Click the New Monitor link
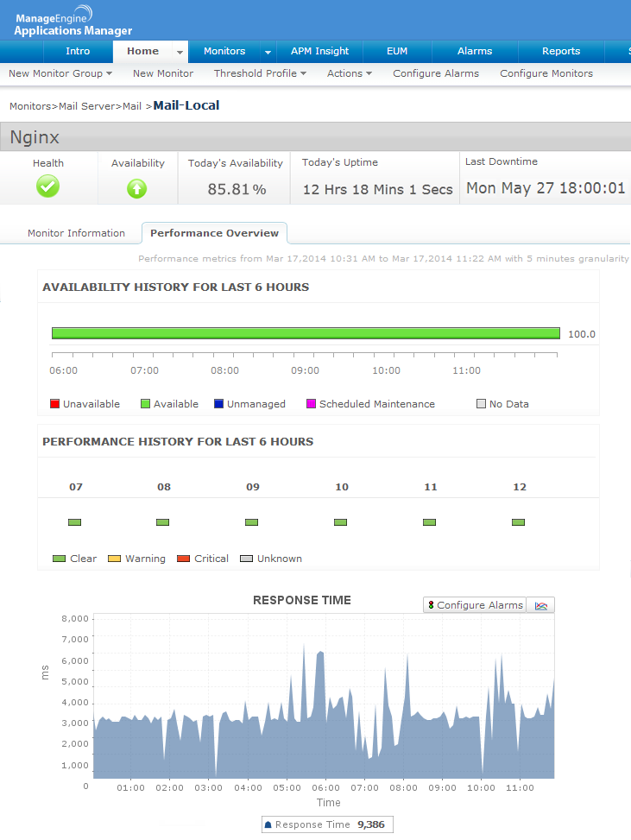This screenshot has height=840, width=631. pos(163,73)
